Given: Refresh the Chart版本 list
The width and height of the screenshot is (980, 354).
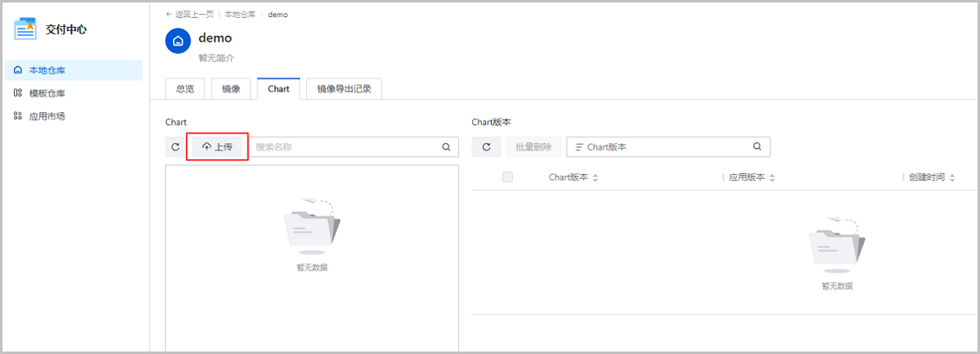Looking at the screenshot, I should pyautogui.click(x=486, y=147).
